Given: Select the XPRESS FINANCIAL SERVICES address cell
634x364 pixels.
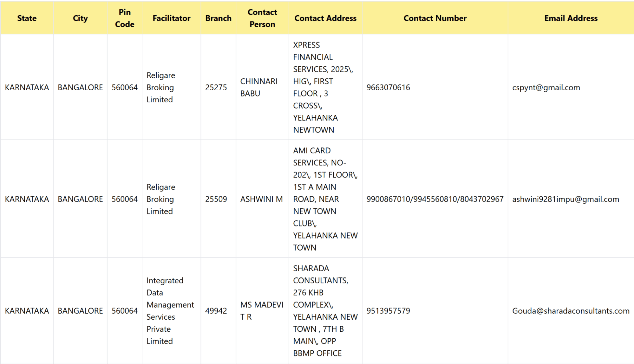Looking at the screenshot, I should pos(325,87).
